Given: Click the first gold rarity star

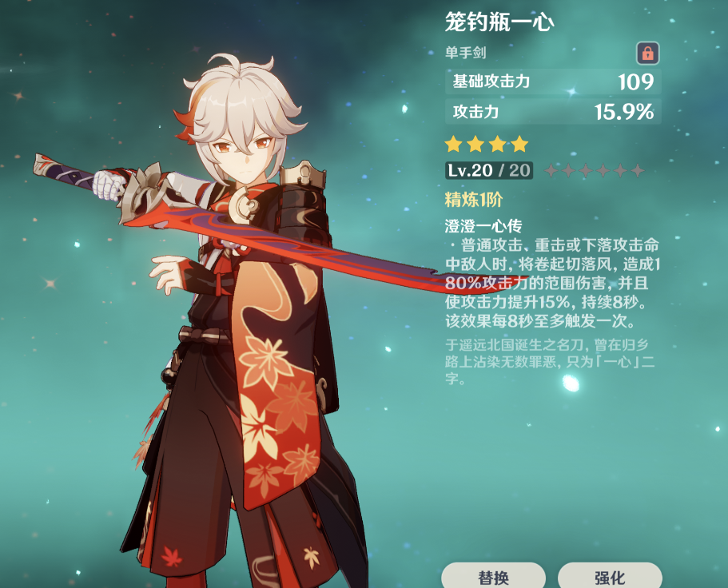Looking at the screenshot, I should (x=453, y=145).
